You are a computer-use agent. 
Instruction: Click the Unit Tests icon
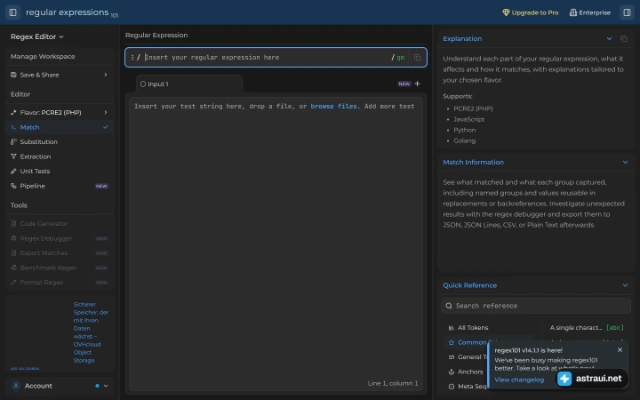click(x=13, y=171)
